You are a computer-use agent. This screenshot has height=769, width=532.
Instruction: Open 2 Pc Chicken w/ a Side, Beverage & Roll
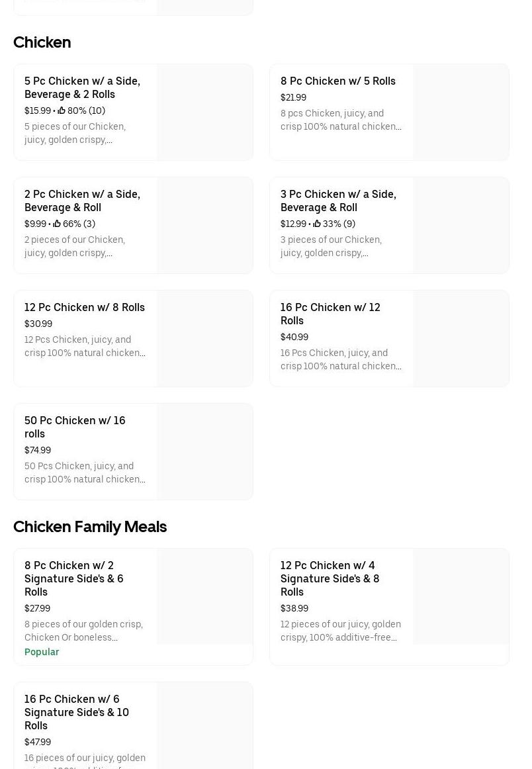pos(82,201)
